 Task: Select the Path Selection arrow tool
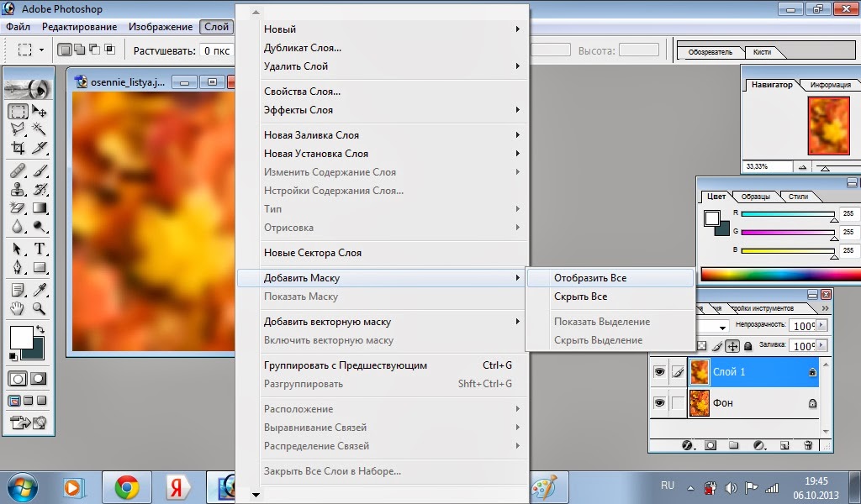tap(18, 249)
